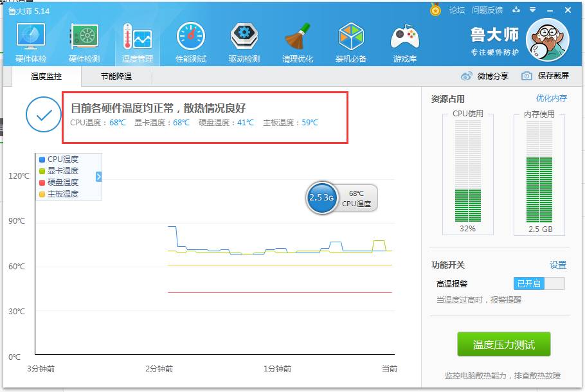
Task: Click the 2.53G CPU frequency badge
Action: pyautogui.click(x=321, y=197)
